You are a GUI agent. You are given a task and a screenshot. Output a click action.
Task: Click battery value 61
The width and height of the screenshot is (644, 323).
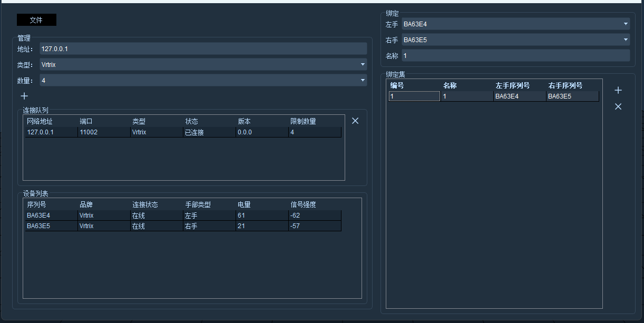point(262,216)
